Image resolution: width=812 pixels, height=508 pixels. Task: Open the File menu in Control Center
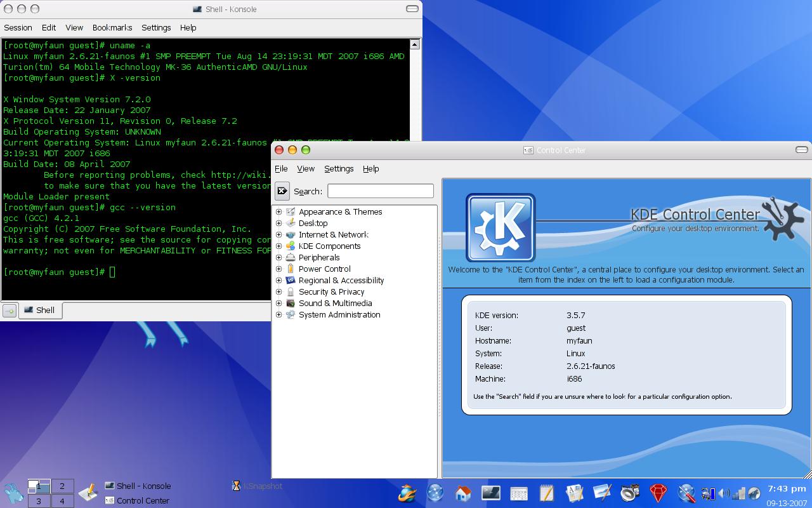(x=281, y=168)
